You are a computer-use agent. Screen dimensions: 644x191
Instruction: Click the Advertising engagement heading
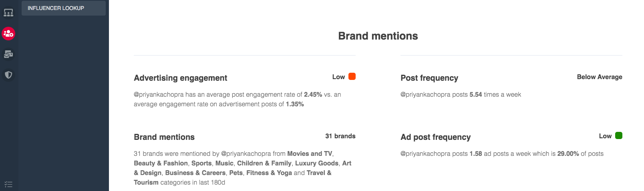[x=180, y=78]
